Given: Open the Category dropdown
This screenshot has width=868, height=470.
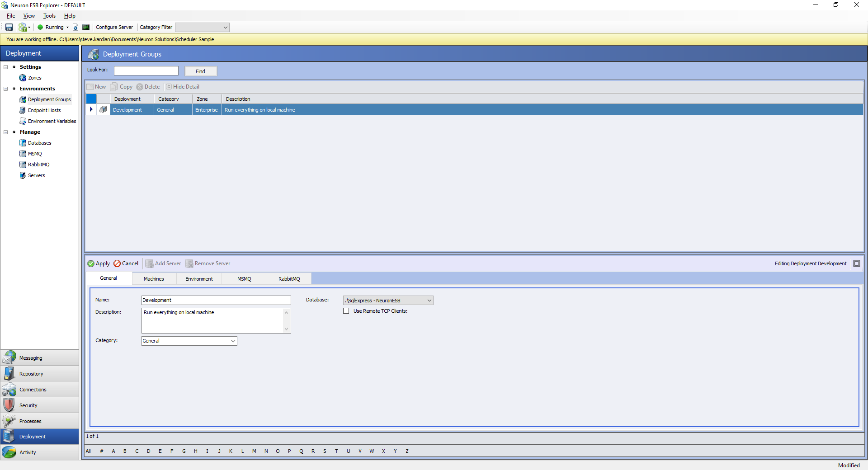Looking at the screenshot, I should coord(233,341).
